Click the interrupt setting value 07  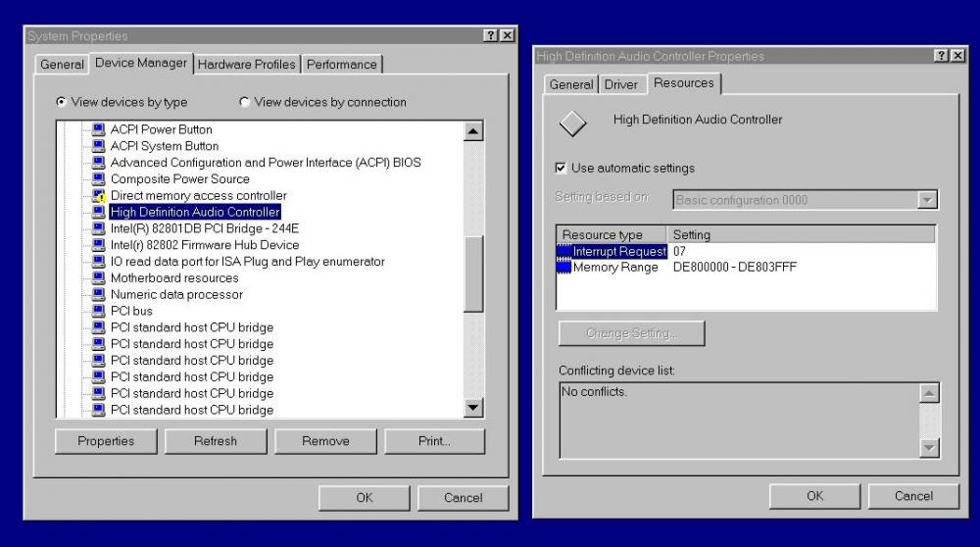pyautogui.click(x=679, y=251)
